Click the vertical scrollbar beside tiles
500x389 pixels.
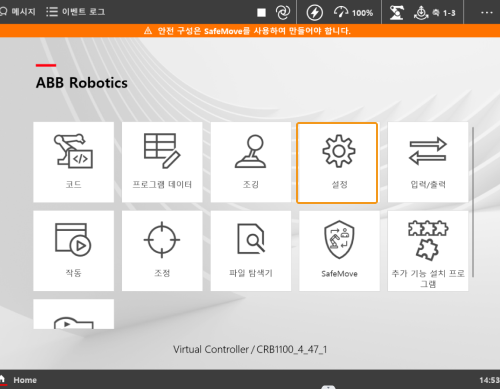[x=473, y=202]
